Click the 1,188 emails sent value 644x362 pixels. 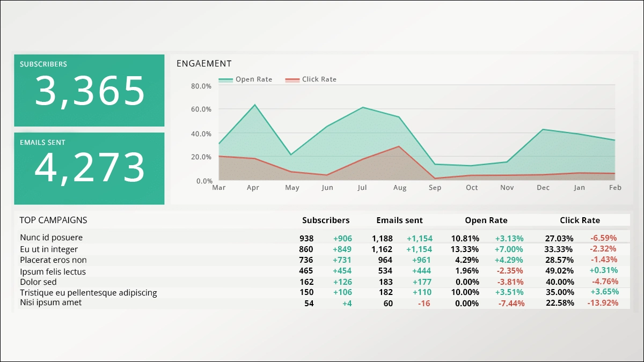(x=382, y=238)
